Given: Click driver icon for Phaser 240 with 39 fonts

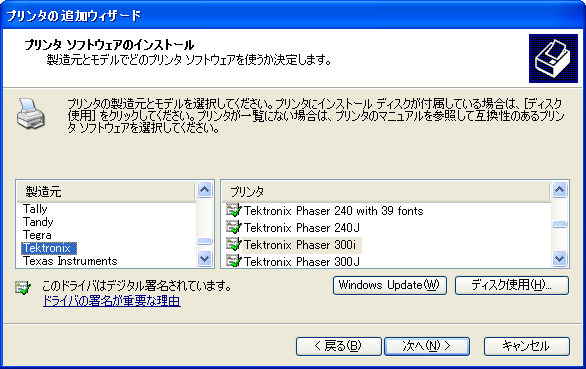Looking at the screenshot, I should point(234,210).
